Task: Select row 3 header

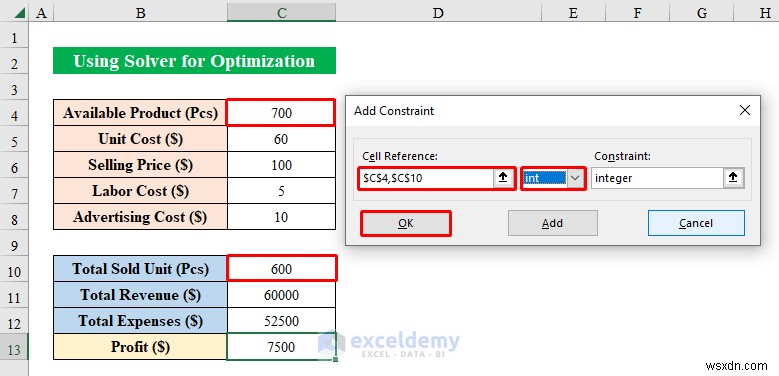Action: click(x=14, y=90)
